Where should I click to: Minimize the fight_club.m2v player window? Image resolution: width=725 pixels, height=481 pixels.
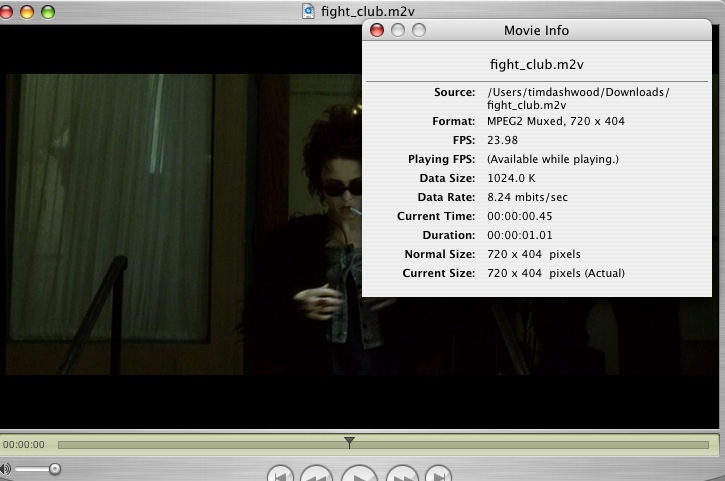coord(27,12)
